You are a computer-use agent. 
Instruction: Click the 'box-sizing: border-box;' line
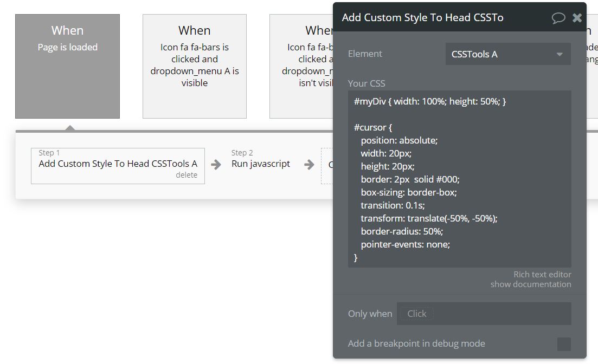pyautogui.click(x=409, y=192)
